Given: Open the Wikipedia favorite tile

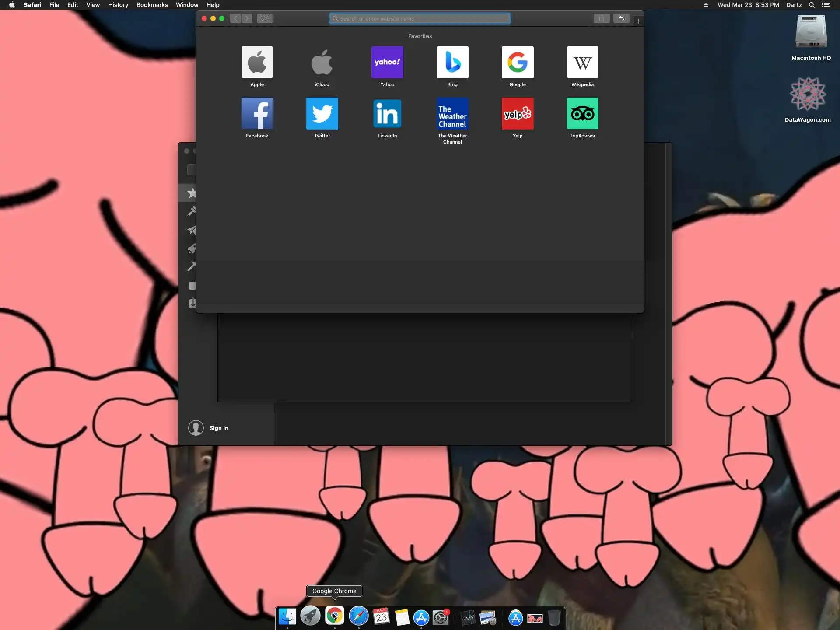Looking at the screenshot, I should pos(582,62).
